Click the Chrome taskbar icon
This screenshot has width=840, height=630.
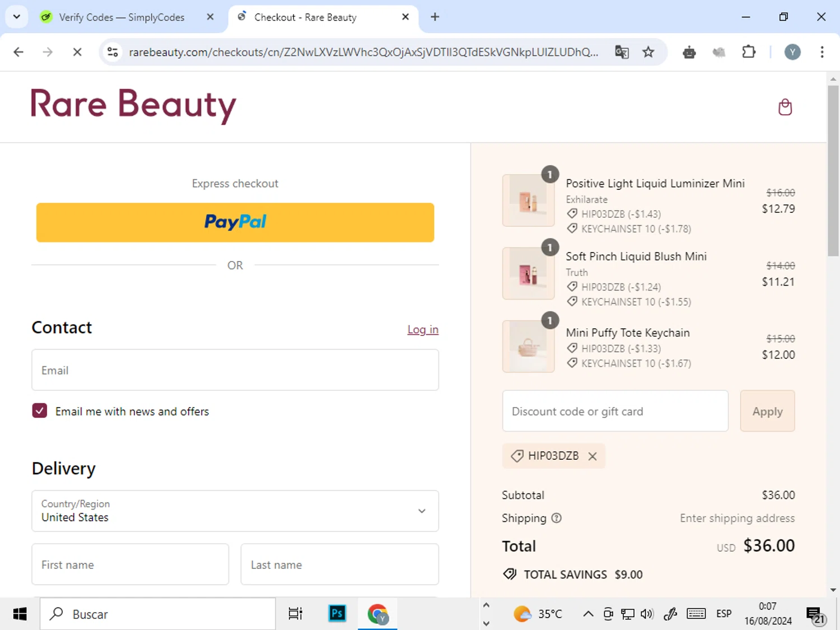pos(378,614)
